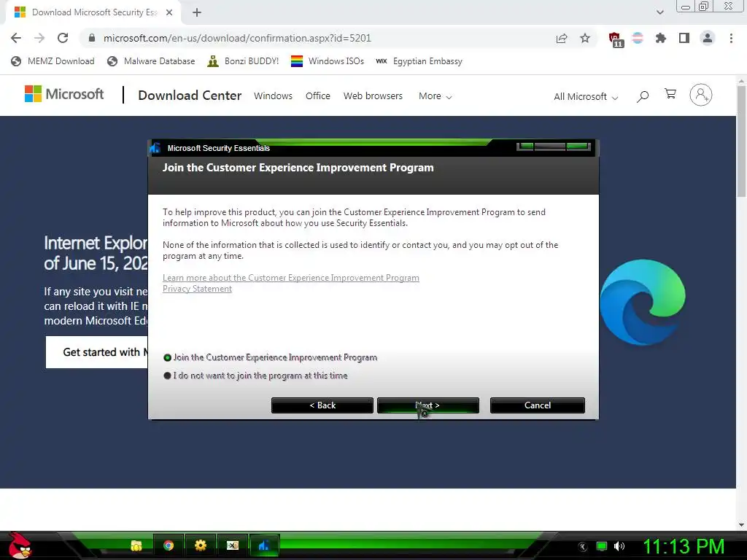Click the 11:13 PM clock
The image size is (747, 560).
click(684, 546)
